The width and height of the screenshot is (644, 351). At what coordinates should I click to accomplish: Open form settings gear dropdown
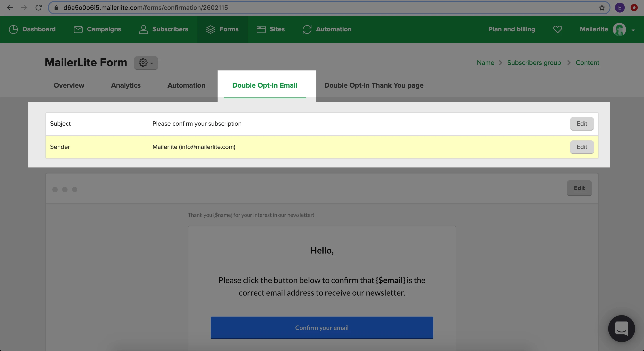(146, 63)
